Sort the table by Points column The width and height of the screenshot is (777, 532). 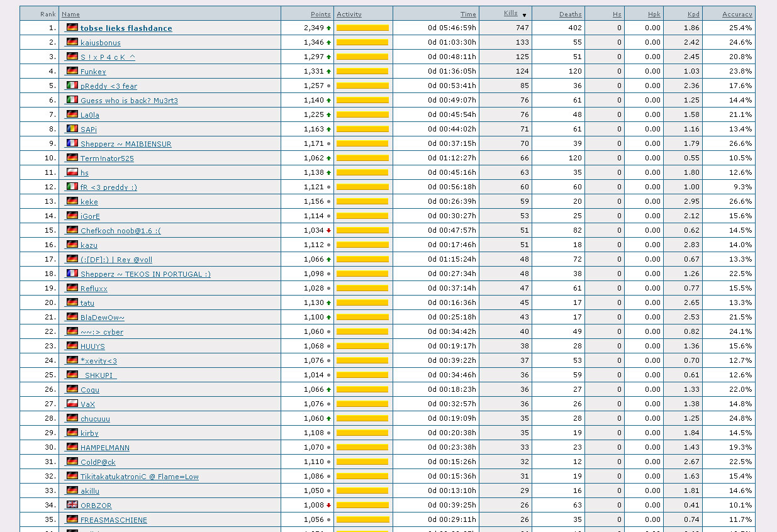click(320, 14)
